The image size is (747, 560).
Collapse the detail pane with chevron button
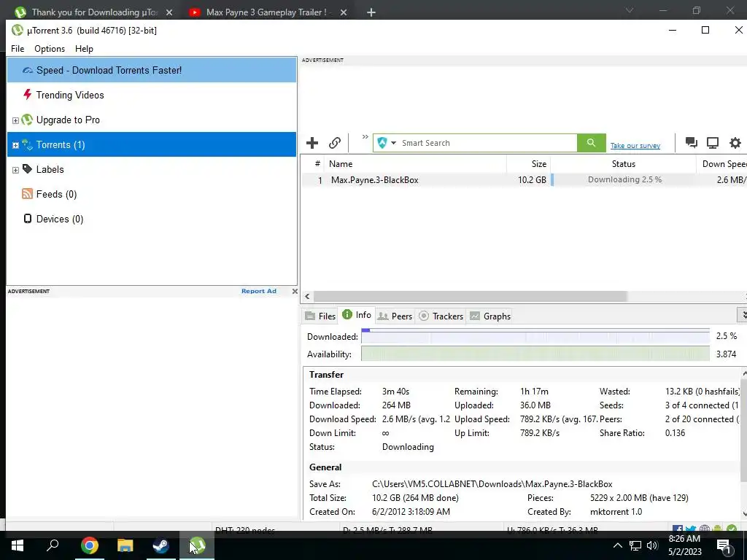pyautogui.click(x=743, y=315)
